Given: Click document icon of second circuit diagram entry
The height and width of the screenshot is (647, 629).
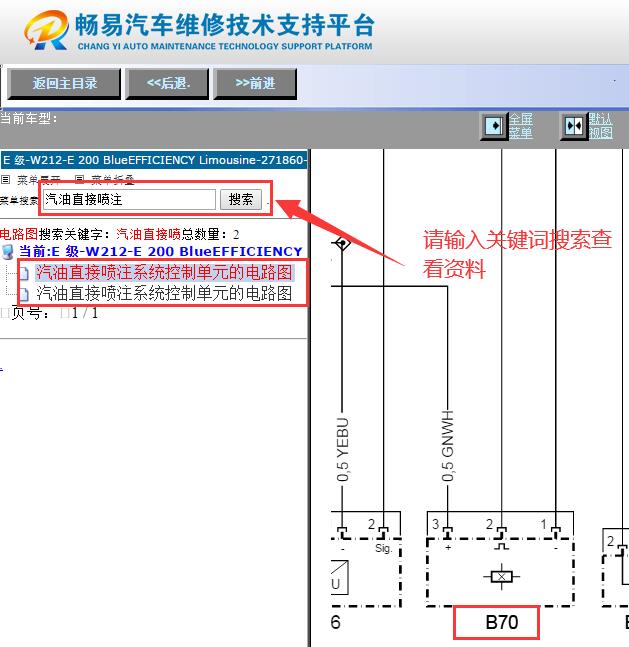Looking at the screenshot, I should click(x=24, y=294).
